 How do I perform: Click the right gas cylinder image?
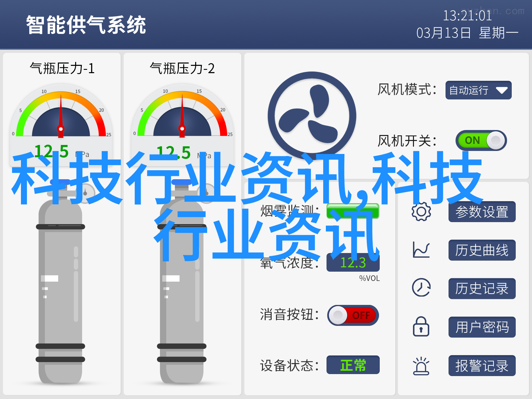(x=182, y=283)
